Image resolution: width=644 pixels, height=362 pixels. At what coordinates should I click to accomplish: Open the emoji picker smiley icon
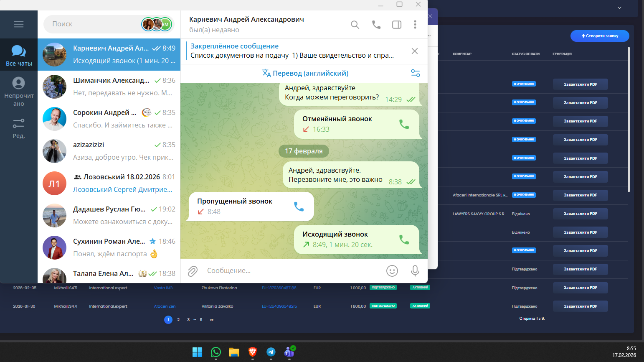pyautogui.click(x=392, y=271)
